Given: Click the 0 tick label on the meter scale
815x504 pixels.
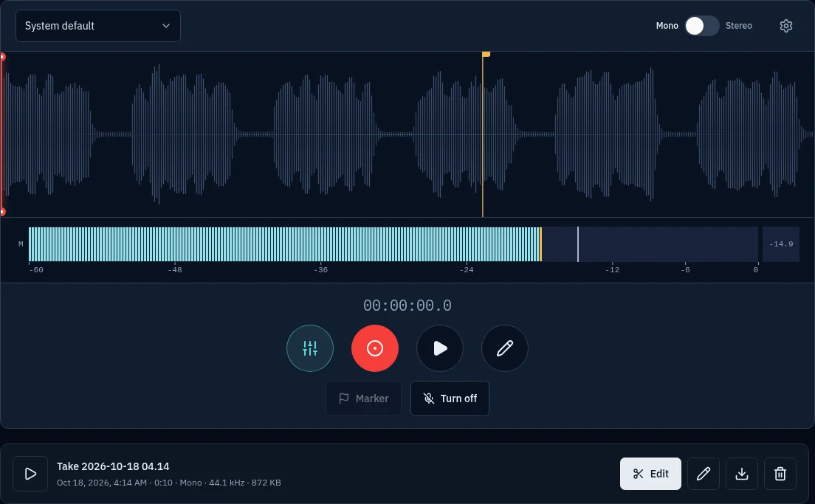Looking at the screenshot, I should pyautogui.click(x=756, y=269).
